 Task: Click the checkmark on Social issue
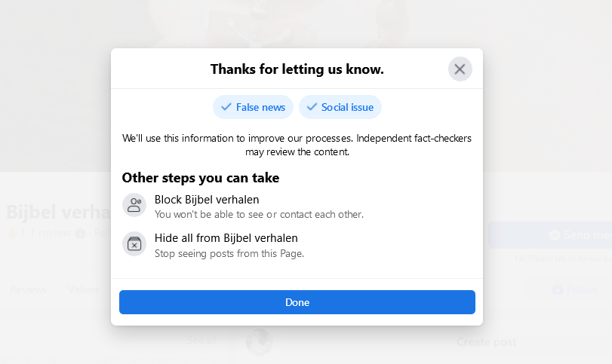pos(312,107)
